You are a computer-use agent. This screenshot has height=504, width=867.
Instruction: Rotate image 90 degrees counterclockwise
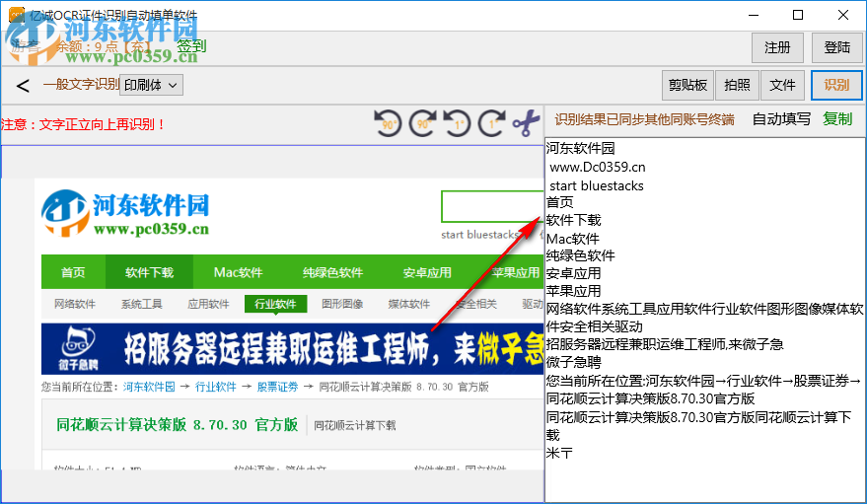pos(388,122)
